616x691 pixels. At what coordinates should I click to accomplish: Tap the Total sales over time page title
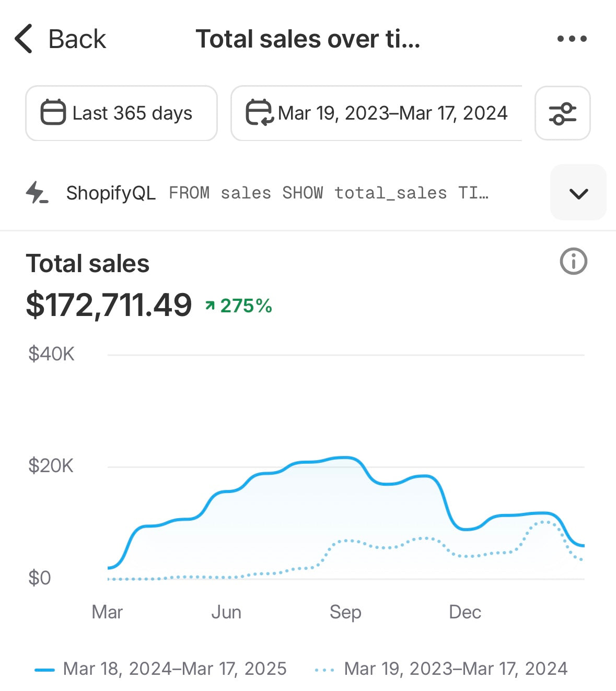308,39
